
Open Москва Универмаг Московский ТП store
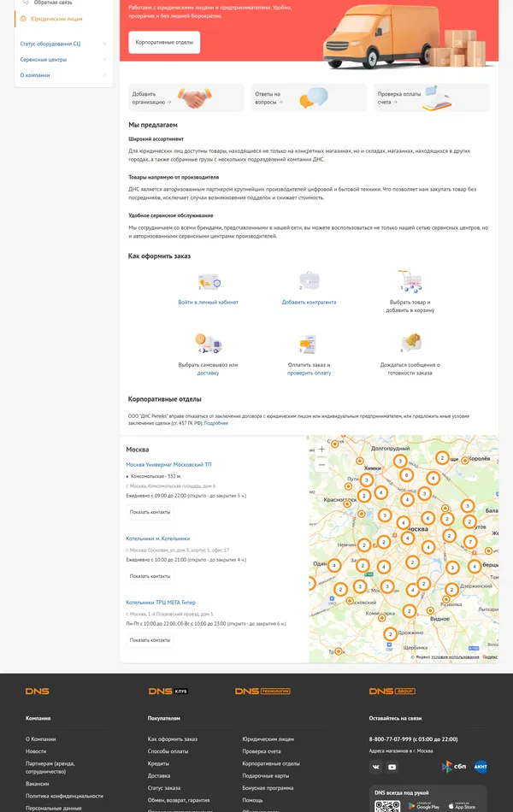click(x=169, y=464)
